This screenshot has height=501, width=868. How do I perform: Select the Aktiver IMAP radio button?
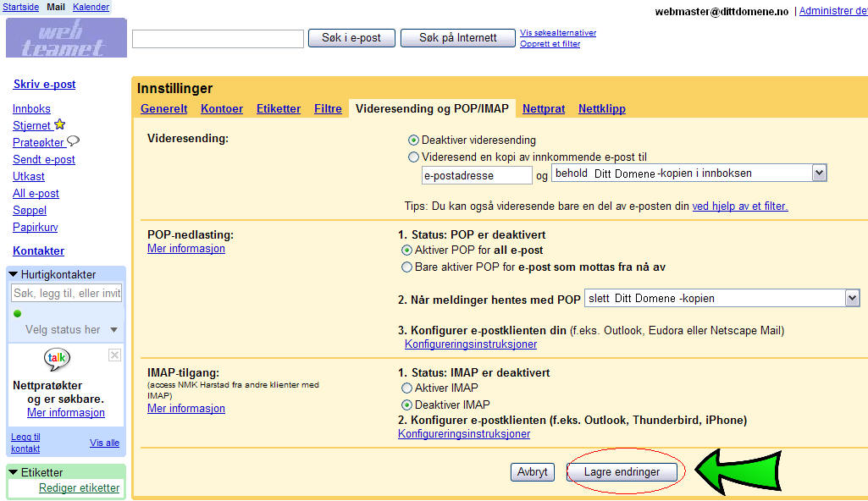[x=406, y=388]
